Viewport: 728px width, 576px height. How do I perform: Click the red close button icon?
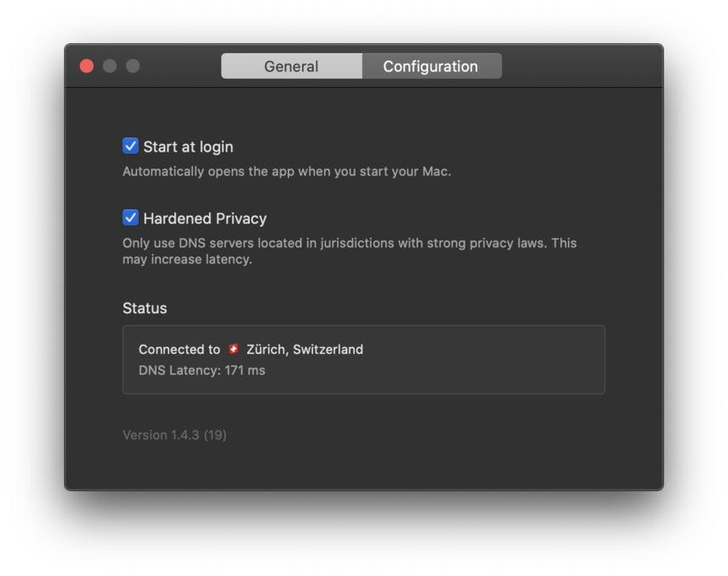85,65
